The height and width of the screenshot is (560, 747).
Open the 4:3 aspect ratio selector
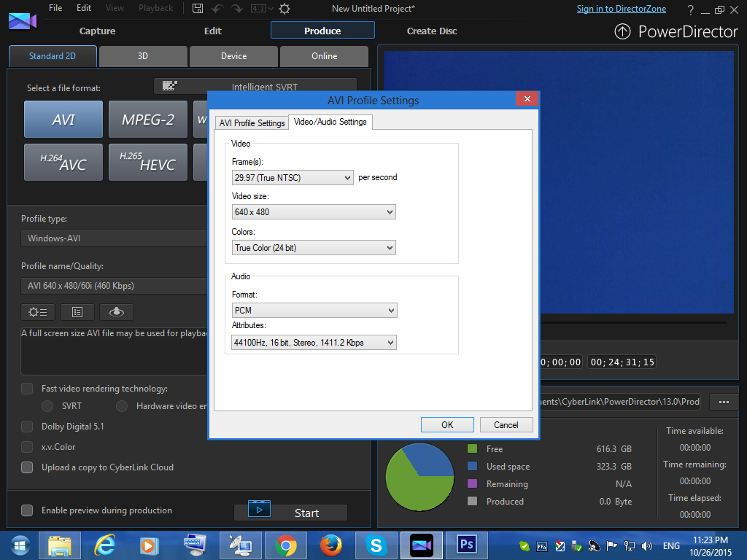(x=262, y=8)
